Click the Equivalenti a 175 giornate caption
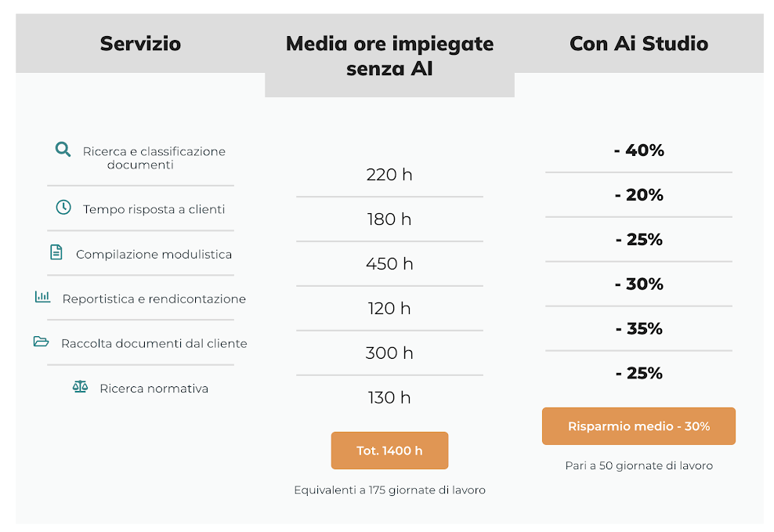Viewport: 774px width, 532px height. (x=389, y=490)
